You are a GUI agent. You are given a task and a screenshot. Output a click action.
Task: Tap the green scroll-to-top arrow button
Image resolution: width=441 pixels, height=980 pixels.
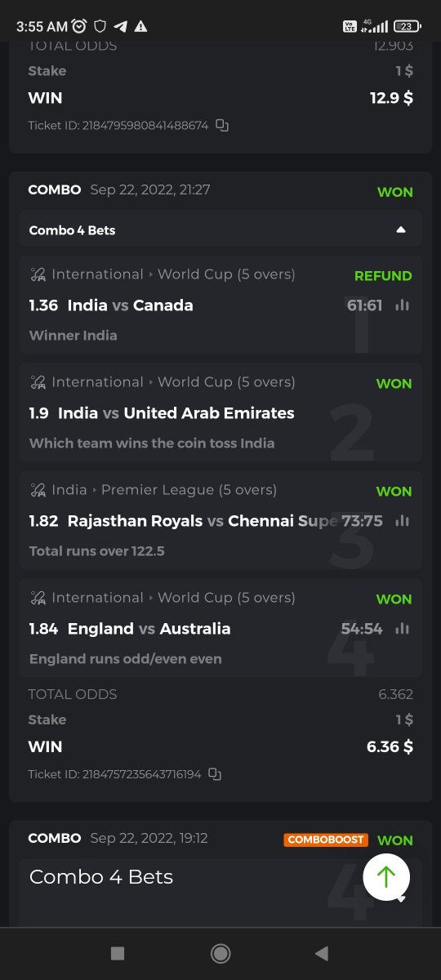[386, 877]
